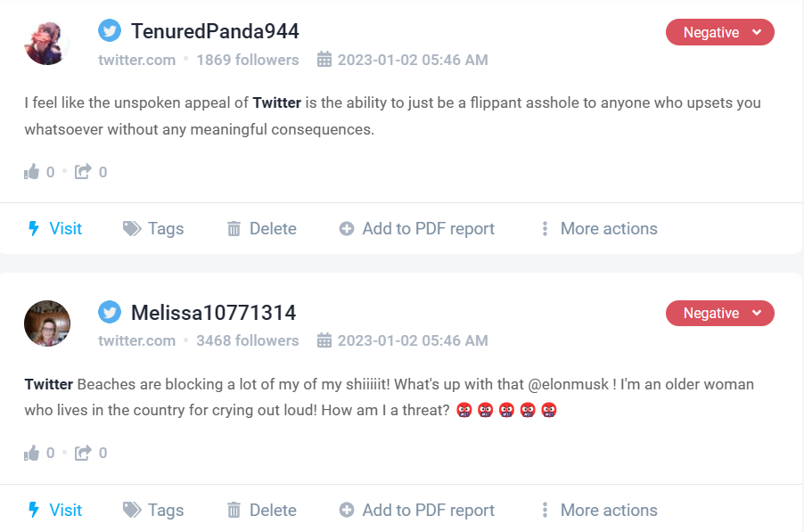This screenshot has width=804, height=532.
Task: Open the Negative sentiment dropdown for TenuredPanda944
Action: (719, 31)
